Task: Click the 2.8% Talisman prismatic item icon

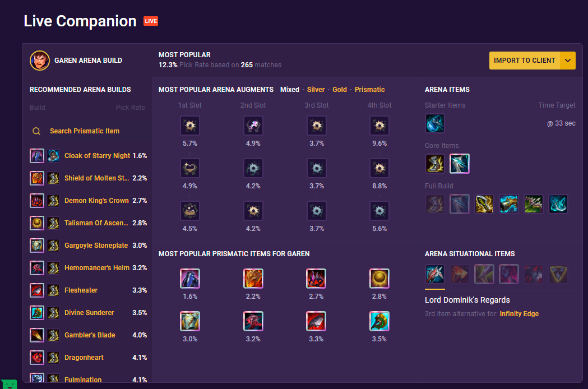Action: (379, 279)
